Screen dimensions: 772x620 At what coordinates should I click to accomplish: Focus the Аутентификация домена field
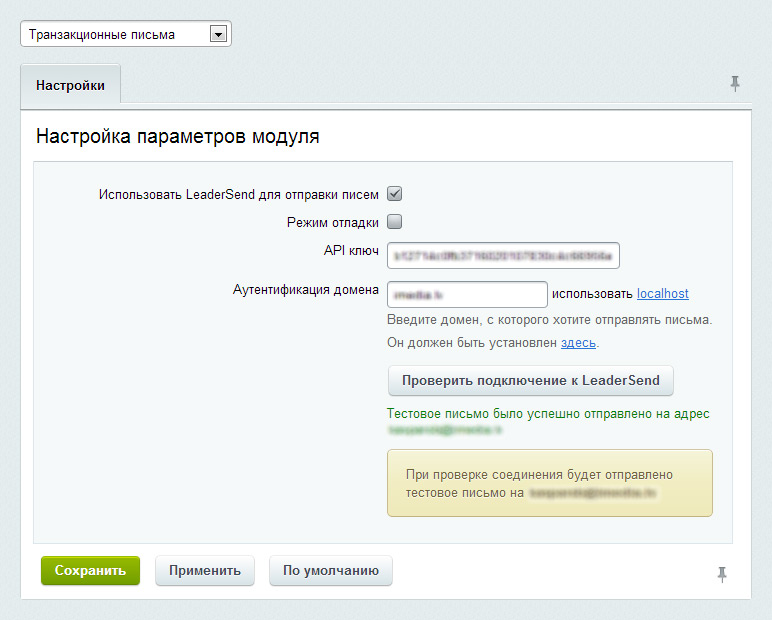pyautogui.click(x=467, y=294)
